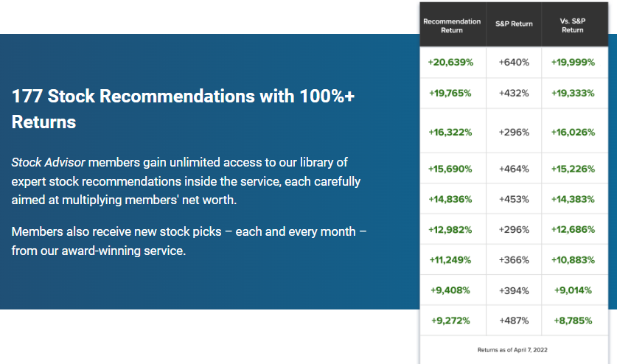Screen dimensions: 617x364
Task: Click the italic Stock Advisor text
Action: pos(48,162)
